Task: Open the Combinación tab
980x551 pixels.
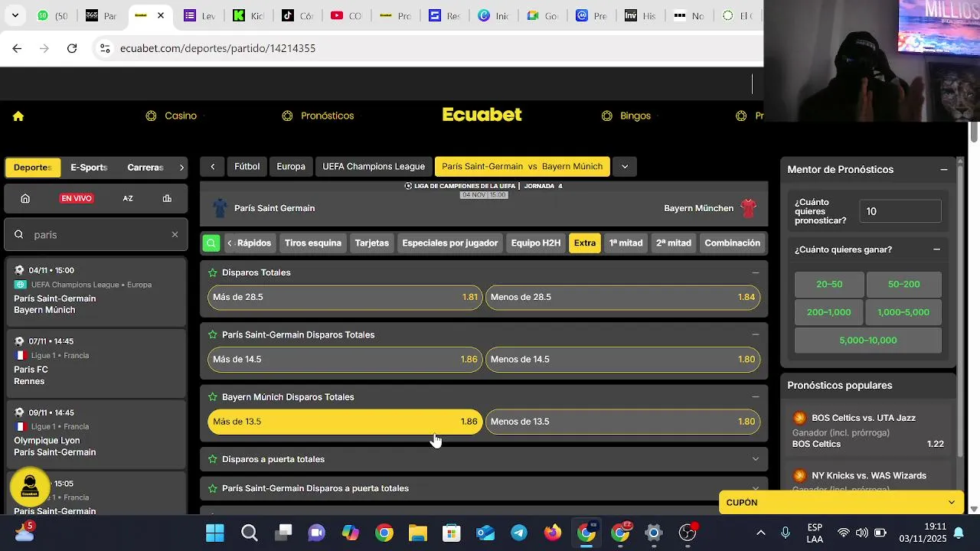Action: pos(733,243)
